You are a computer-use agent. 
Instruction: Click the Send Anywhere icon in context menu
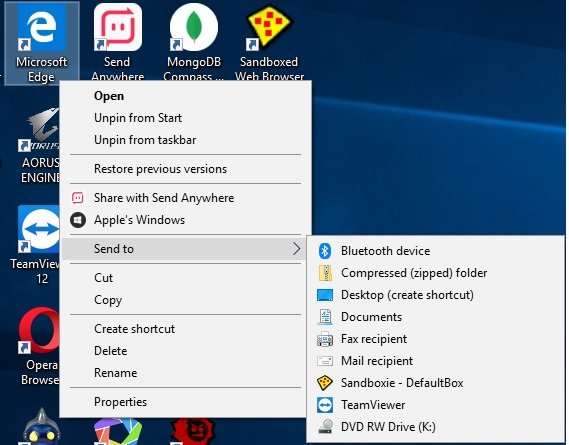pyautogui.click(x=78, y=198)
